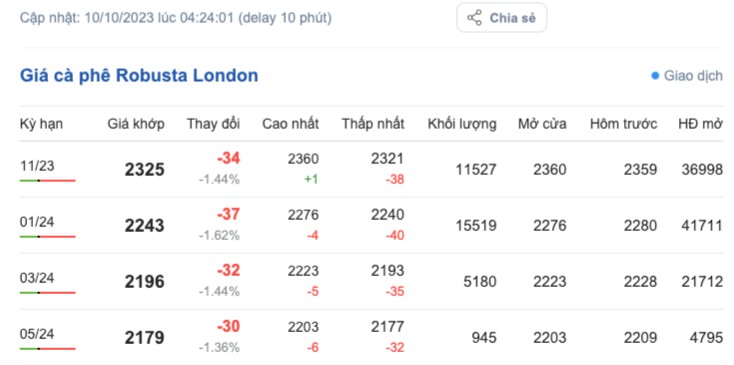
Task: Sort by the Giá khớp column header
Action: (136, 124)
